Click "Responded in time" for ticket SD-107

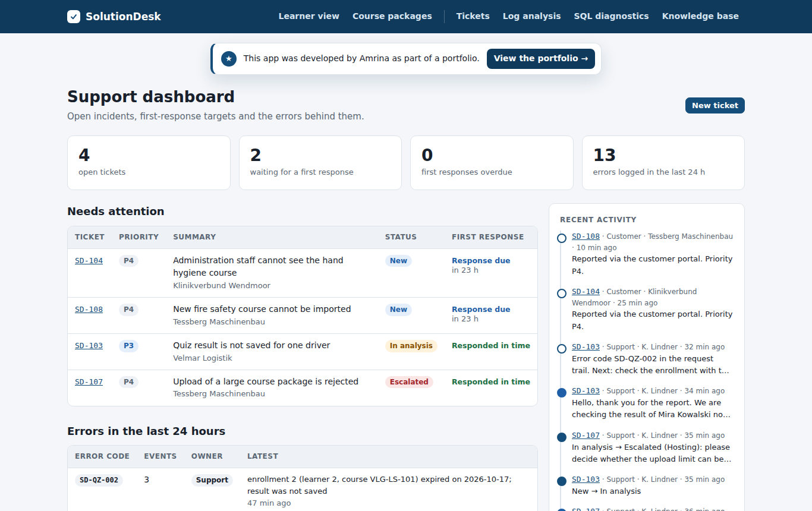point(491,382)
